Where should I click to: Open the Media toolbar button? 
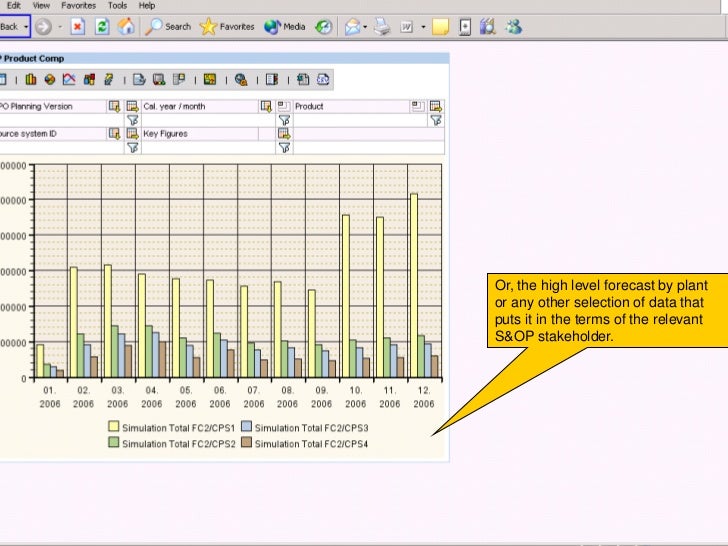click(x=284, y=26)
